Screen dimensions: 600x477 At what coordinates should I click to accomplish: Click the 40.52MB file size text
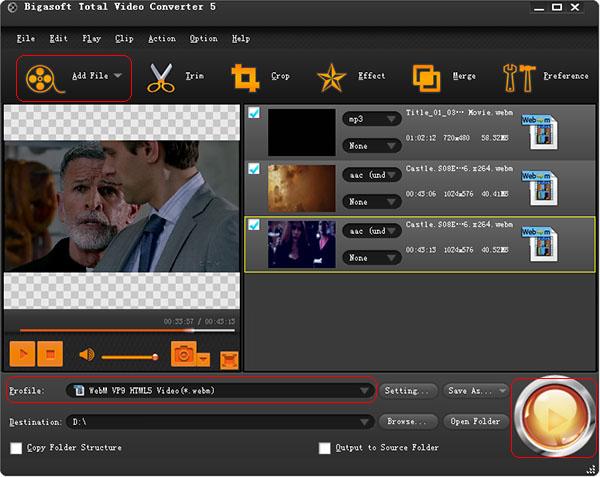click(495, 250)
